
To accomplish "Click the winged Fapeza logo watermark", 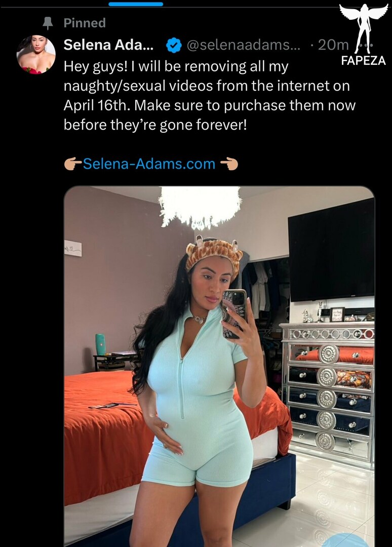I will tap(364, 28).
